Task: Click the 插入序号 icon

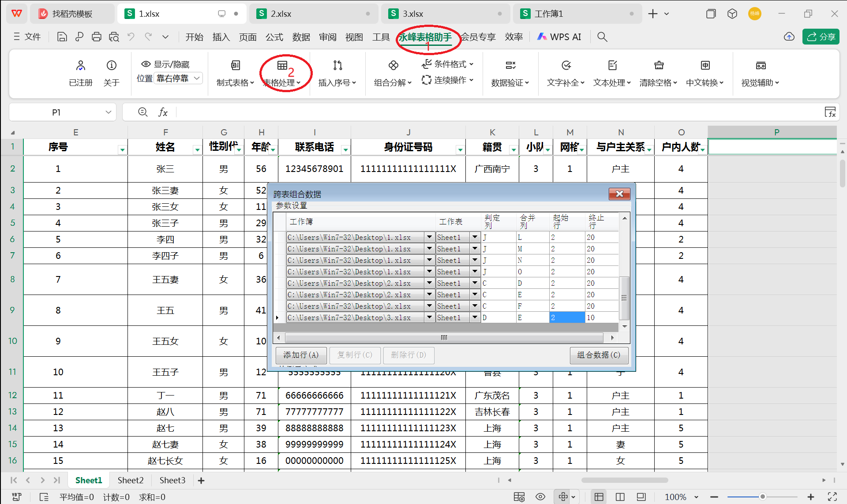Action: point(337,73)
